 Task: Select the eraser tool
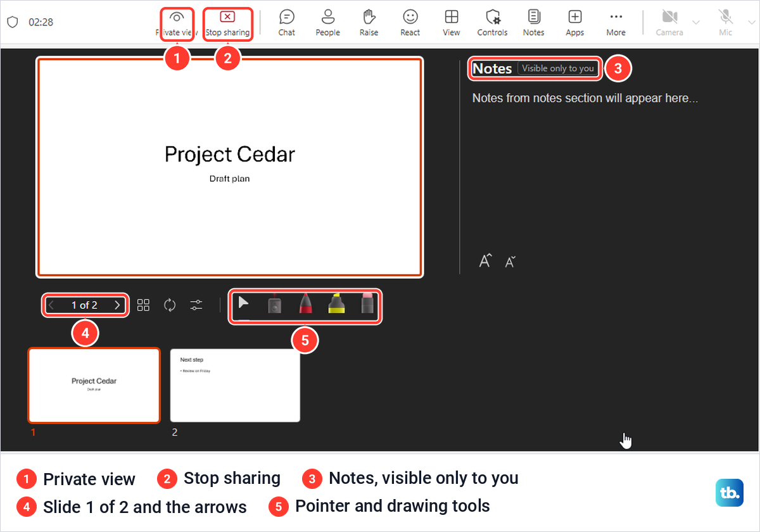click(x=368, y=303)
